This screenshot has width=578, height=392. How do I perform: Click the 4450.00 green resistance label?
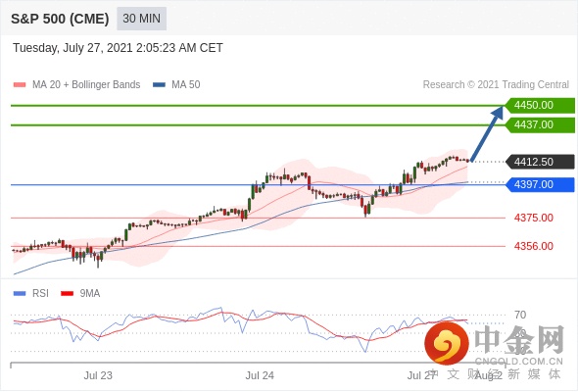point(540,106)
